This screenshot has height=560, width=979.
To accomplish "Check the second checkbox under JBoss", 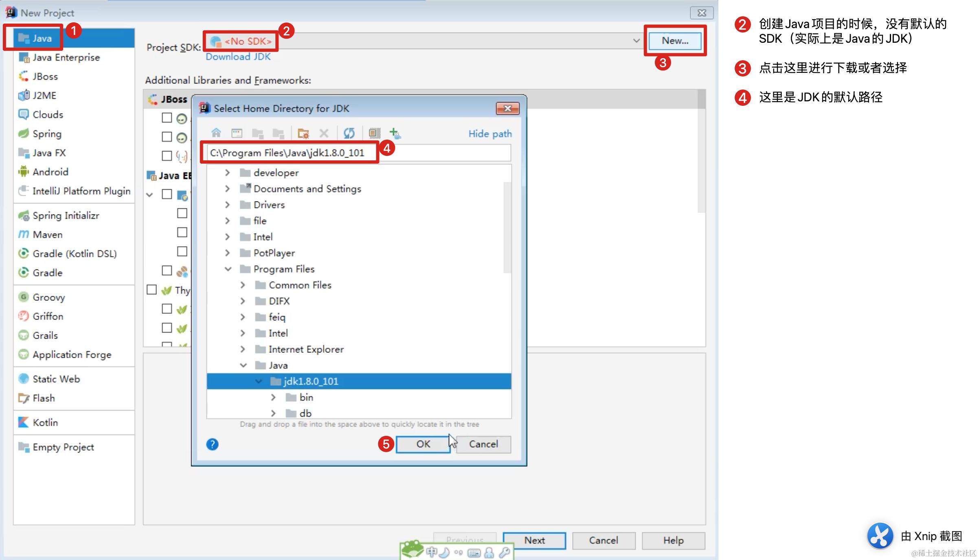I will pos(167,137).
